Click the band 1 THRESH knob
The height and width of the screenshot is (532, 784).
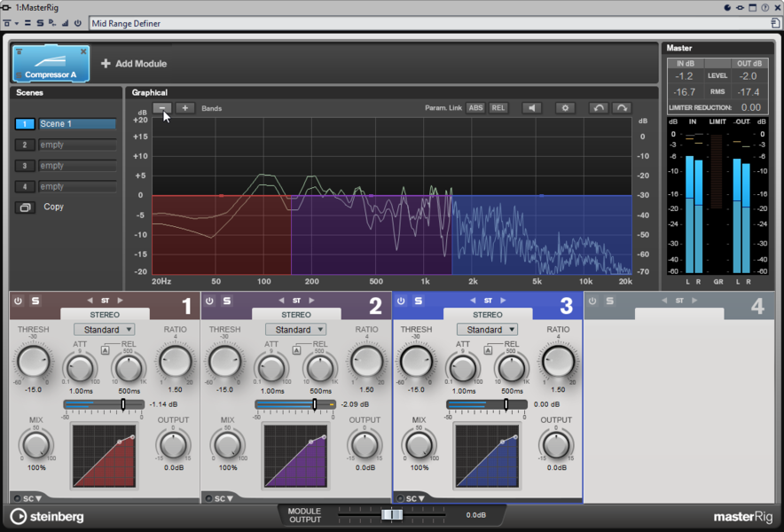click(x=33, y=361)
